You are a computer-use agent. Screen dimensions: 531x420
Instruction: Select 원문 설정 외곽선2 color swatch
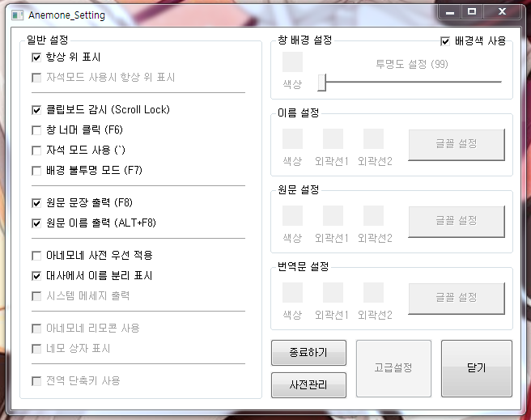click(x=373, y=215)
